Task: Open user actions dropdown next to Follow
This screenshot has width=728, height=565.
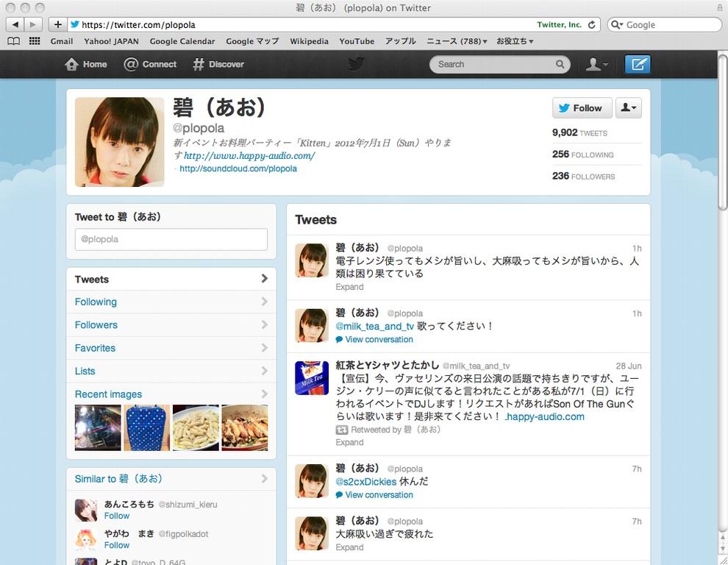Action: pyautogui.click(x=629, y=108)
